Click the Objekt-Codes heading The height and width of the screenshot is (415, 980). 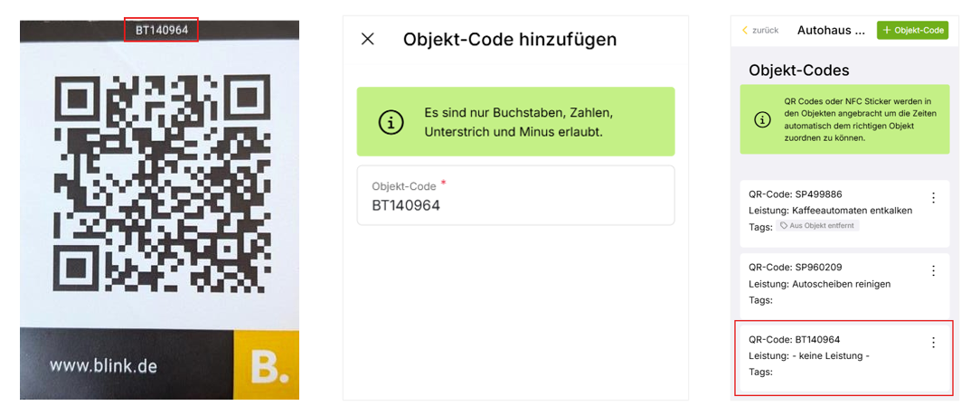click(799, 70)
